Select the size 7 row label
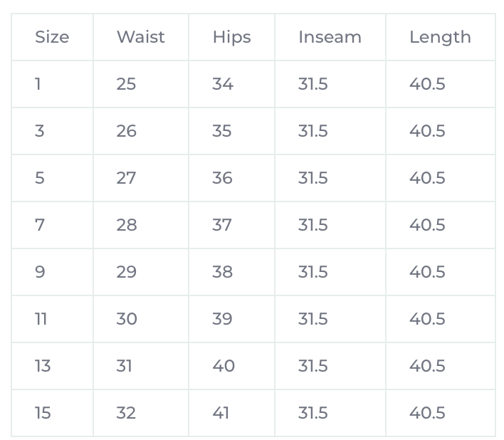 point(40,225)
